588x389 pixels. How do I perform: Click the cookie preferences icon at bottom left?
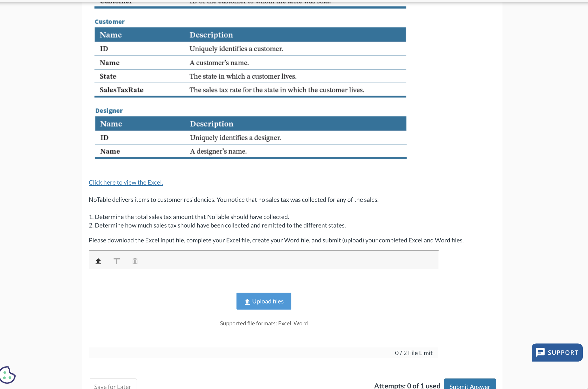coord(8,375)
